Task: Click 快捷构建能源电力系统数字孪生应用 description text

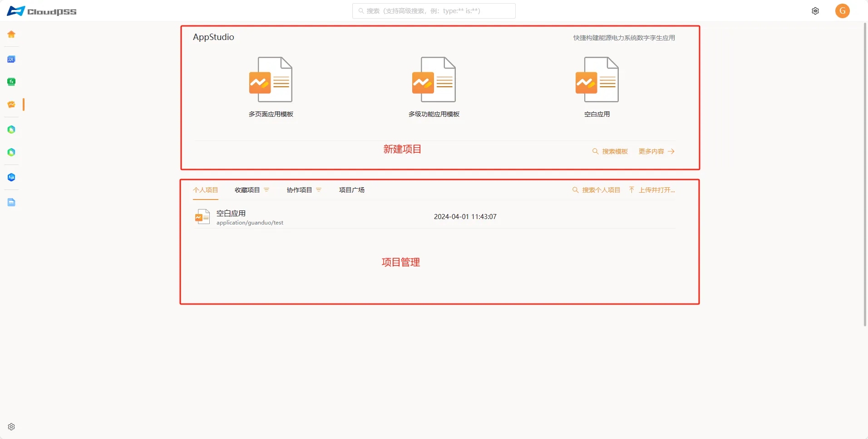Action: click(x=624, y=38)
